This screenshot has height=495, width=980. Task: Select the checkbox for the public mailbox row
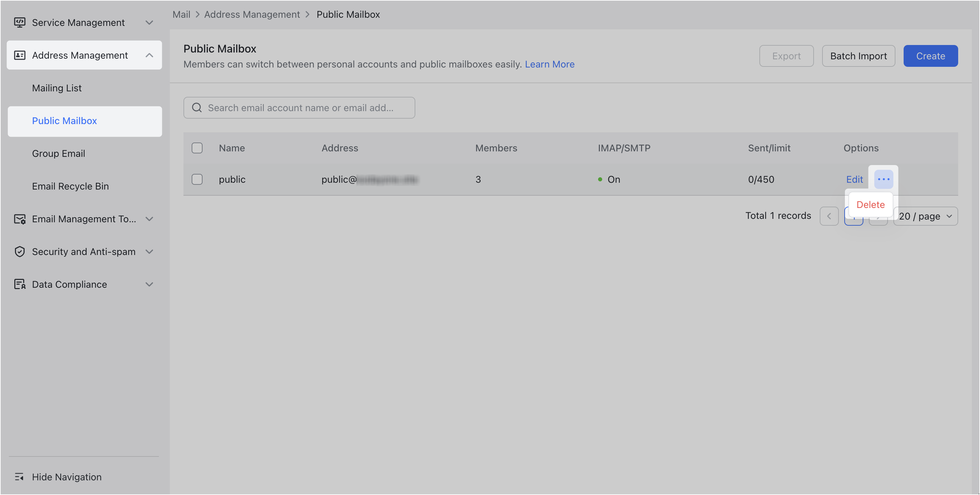(197, 179)
